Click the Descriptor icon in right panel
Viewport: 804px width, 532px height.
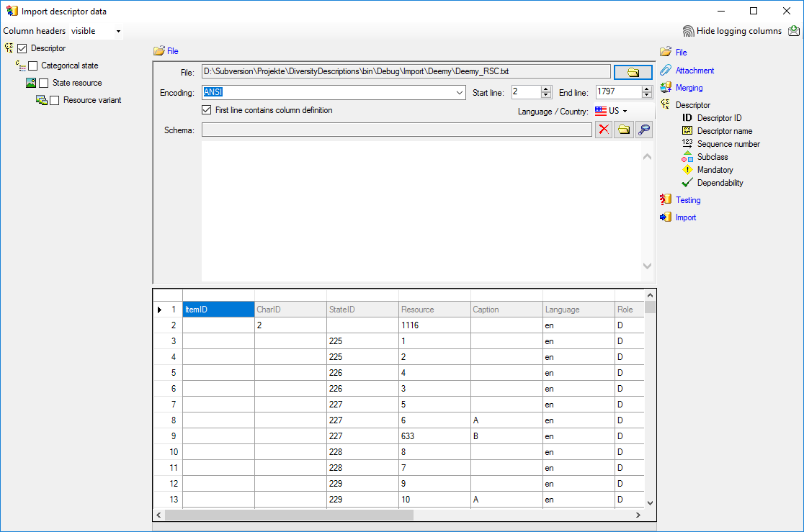pos(666,104)
